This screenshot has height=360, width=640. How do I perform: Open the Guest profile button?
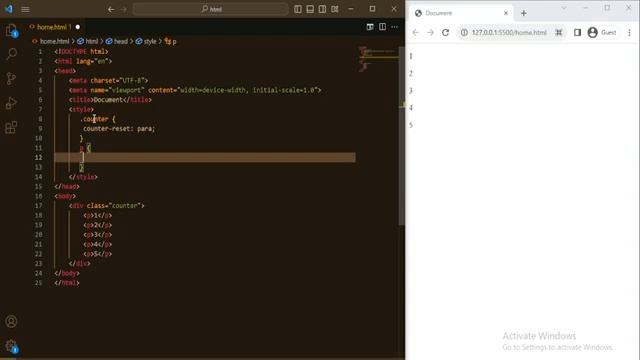(602, 33)
